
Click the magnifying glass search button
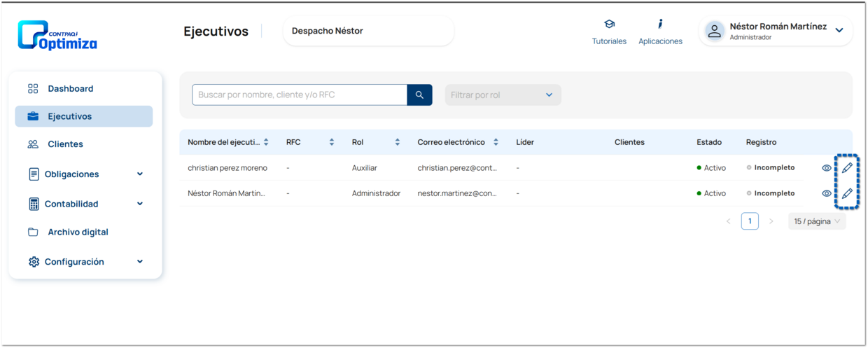(419, 95)
